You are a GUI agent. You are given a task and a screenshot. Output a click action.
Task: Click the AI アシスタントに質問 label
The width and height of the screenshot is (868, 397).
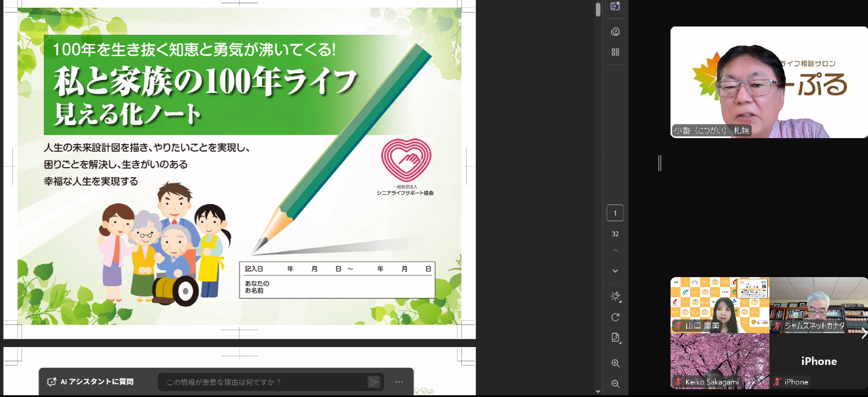(97, 382)
